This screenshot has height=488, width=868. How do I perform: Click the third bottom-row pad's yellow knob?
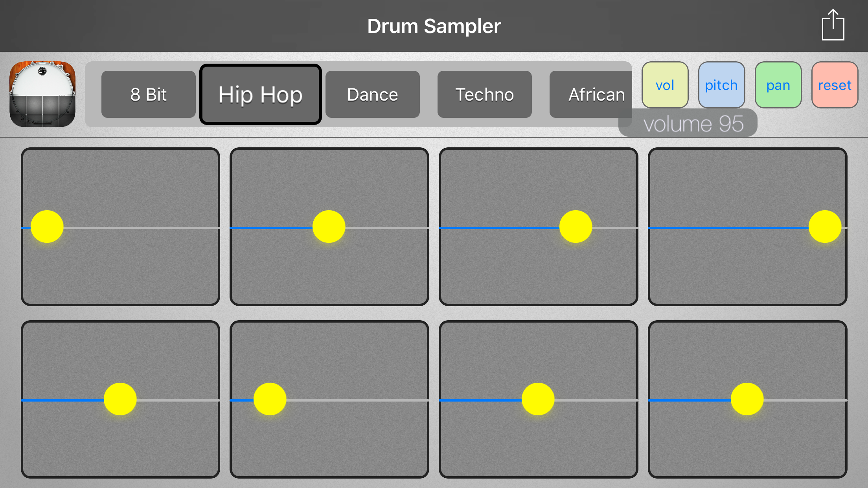click(x=538, y=399)
